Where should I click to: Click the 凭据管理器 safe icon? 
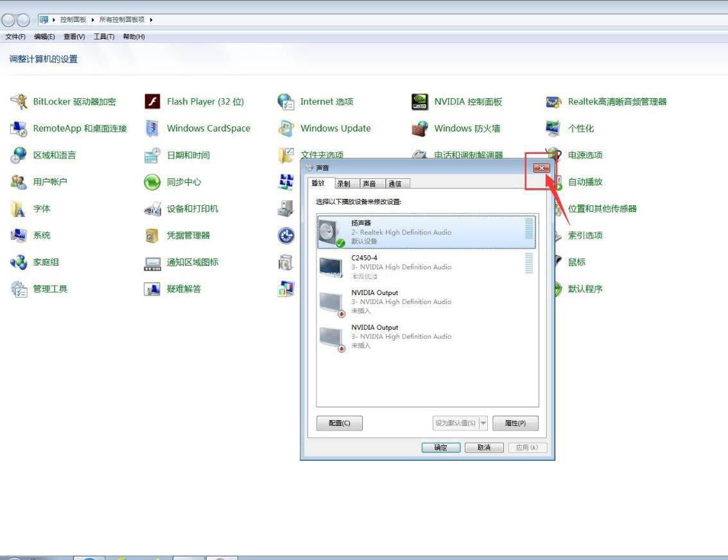pos(152,235)
